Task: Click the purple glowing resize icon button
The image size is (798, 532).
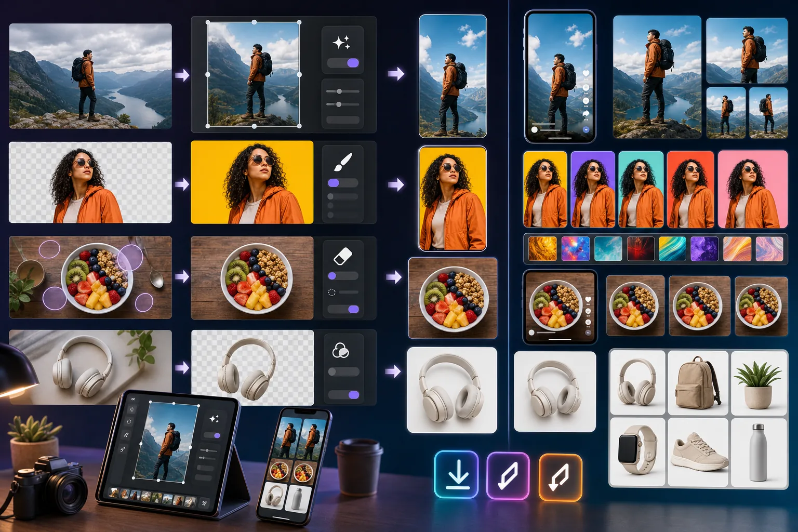Action: pyautogui.click(x=508, y=476)
